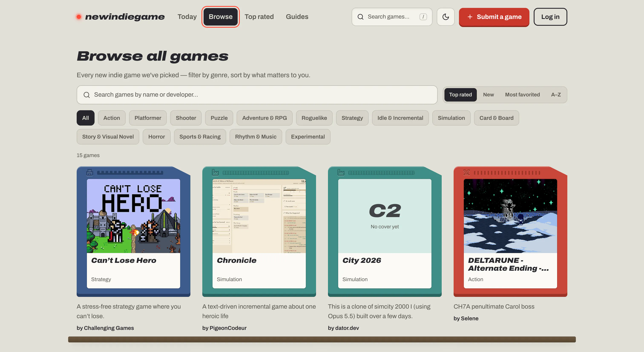Filter by Simulation genre chip
The width and height of the screenshot is (644, 352).
click(x=451, y=118)
